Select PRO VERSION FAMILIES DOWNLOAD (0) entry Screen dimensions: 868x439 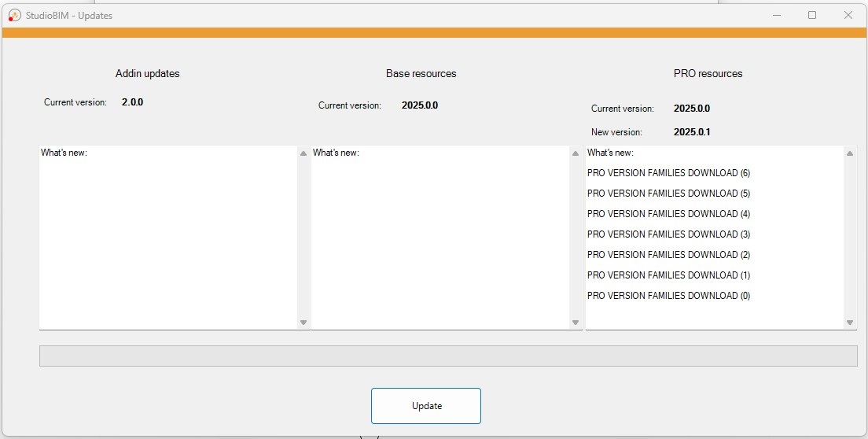coord(669,296)
